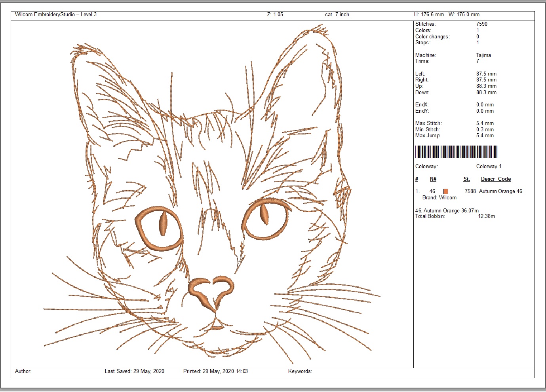Click the Z: 1.05 zoom value
The height and width of the screenshot is (392, 546).
(x=275, y=15)
